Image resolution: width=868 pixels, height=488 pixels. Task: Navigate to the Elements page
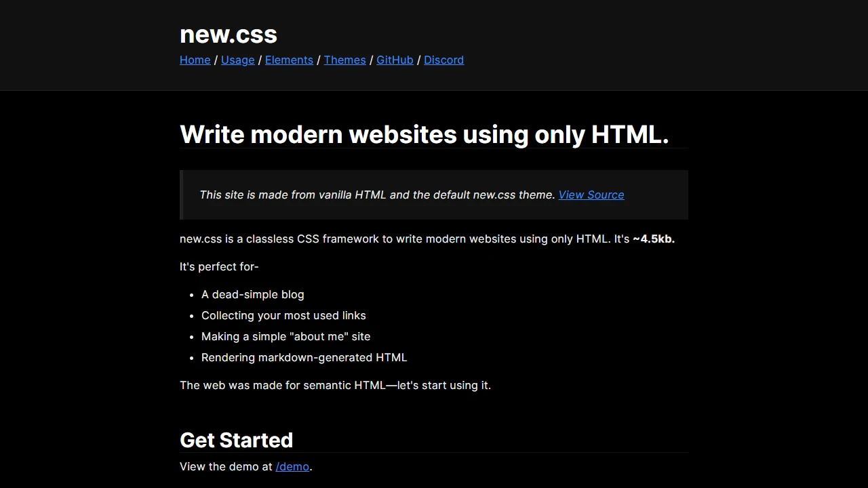[289, 60]
